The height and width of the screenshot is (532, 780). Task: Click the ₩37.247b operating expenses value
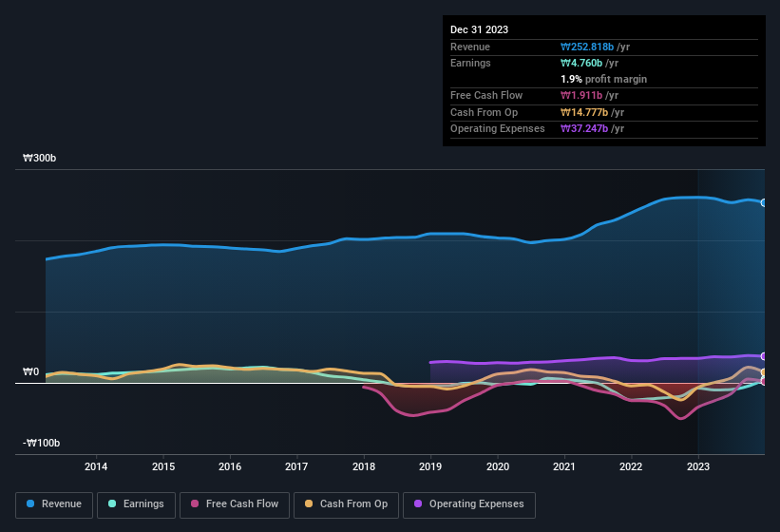[586, 128]
